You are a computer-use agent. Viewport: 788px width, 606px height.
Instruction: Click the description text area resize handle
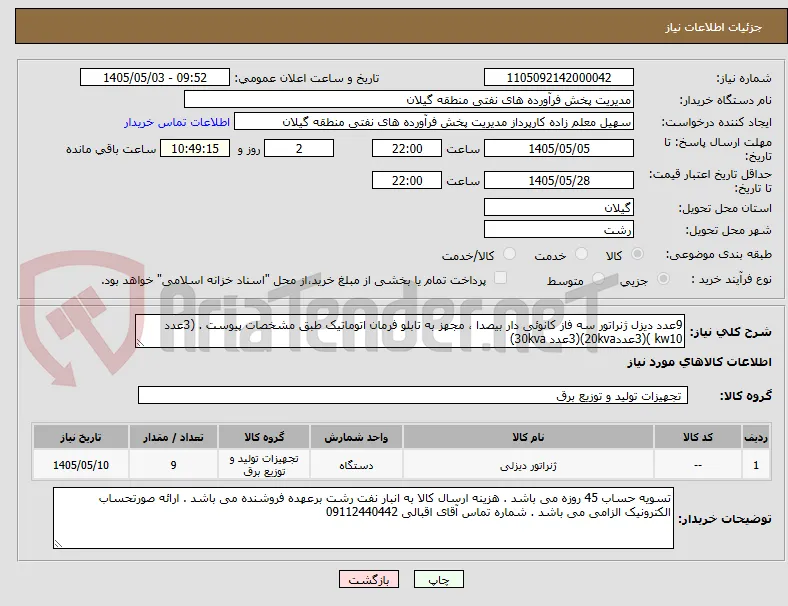click(x=140, y=343)
